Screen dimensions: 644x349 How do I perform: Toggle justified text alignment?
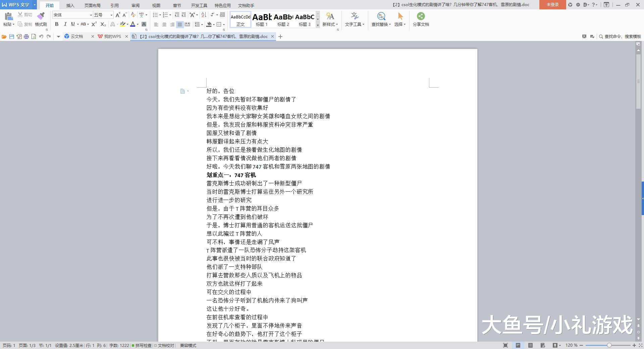(x=180, y=24)
